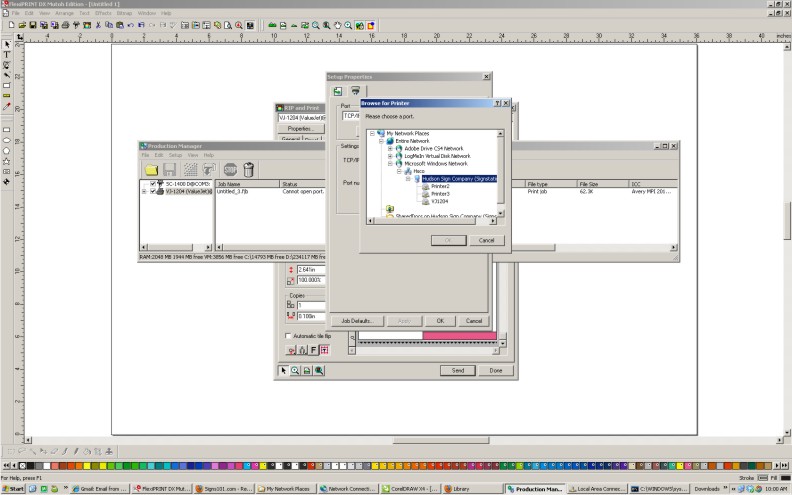Select the Printer3 entry in the printer tree
The width and height of the screenshot is (792, 495).
[x=440, y=194]
